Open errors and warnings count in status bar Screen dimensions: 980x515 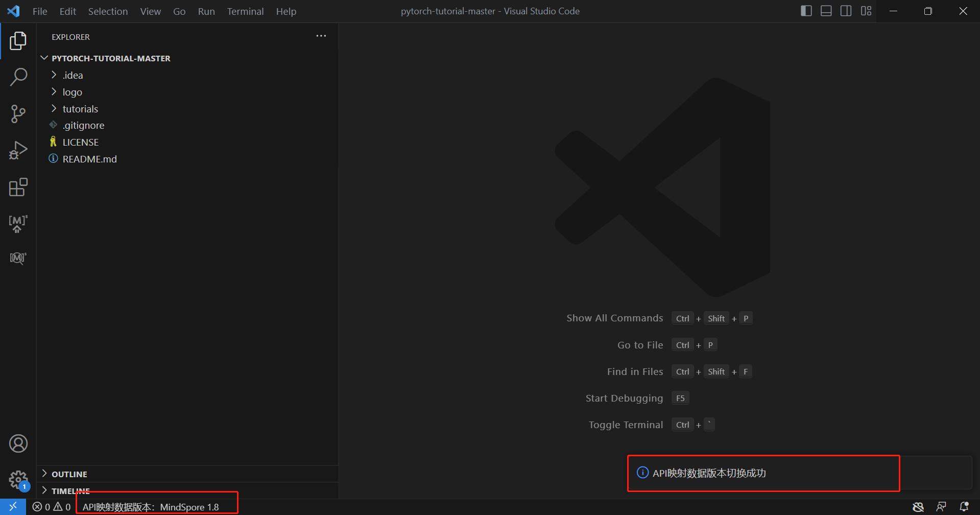[x=52, y=507]
